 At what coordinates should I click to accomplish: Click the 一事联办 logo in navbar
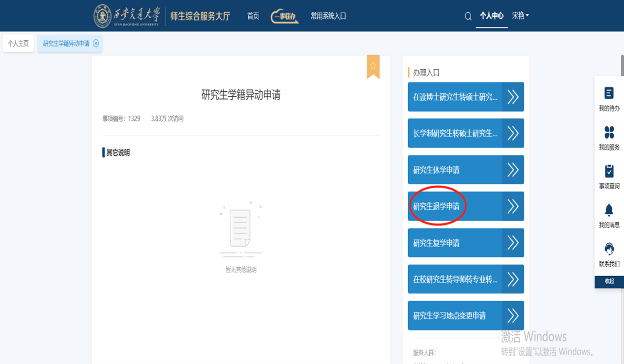[285, 16]
